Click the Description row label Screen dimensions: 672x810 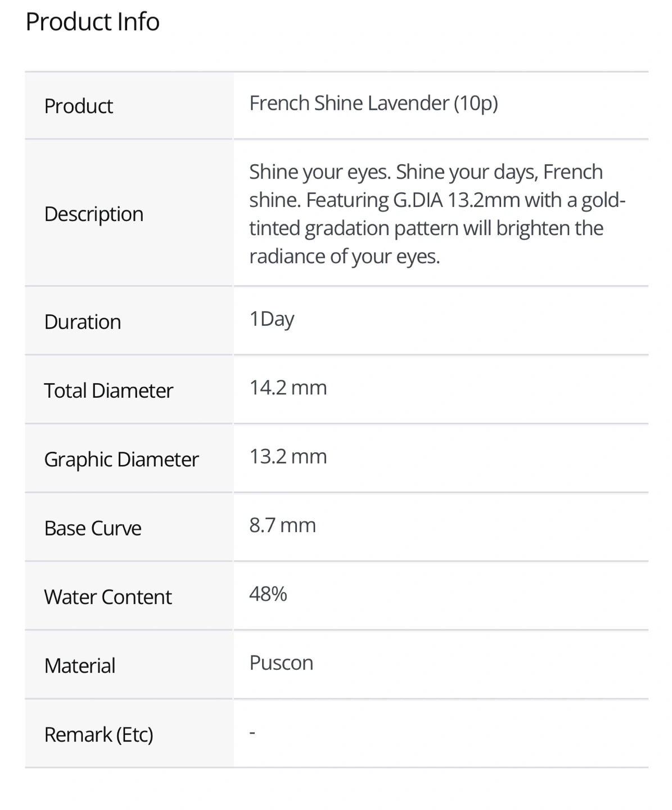pyautogui.click(x=94, y=214)
